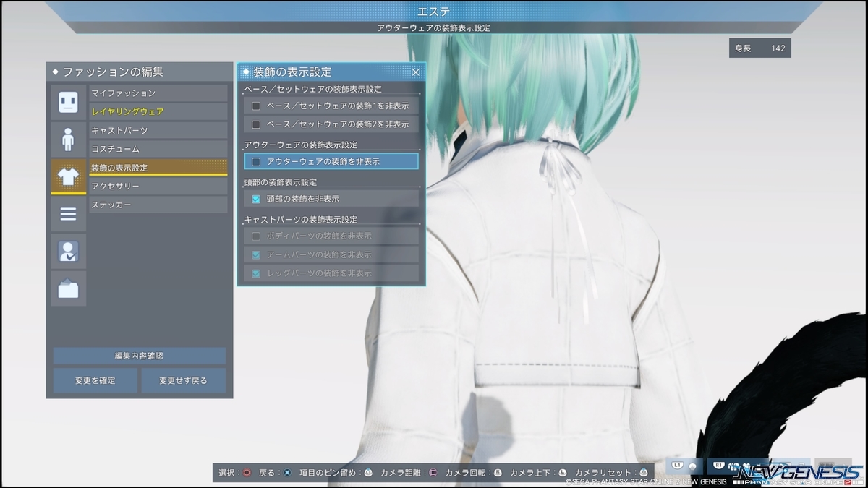868x488 pixels.
Task: Click ファッションの編集 panel header
Action: tap(140, 72)
